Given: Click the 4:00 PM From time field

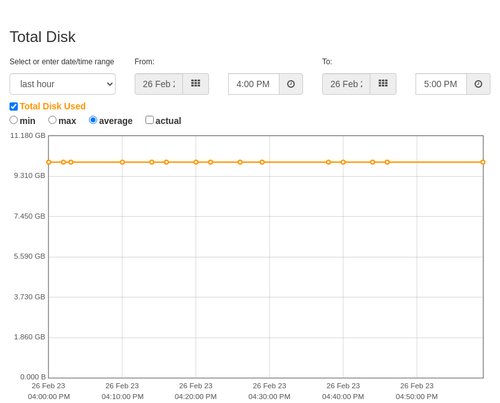Looking at the screenshot, I should tap(254, 84).
